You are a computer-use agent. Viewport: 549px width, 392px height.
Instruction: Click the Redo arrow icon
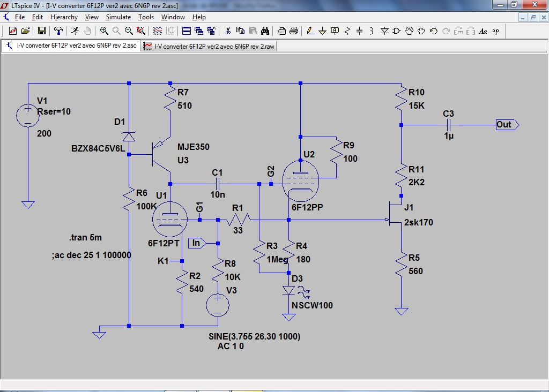coord(446,31)
